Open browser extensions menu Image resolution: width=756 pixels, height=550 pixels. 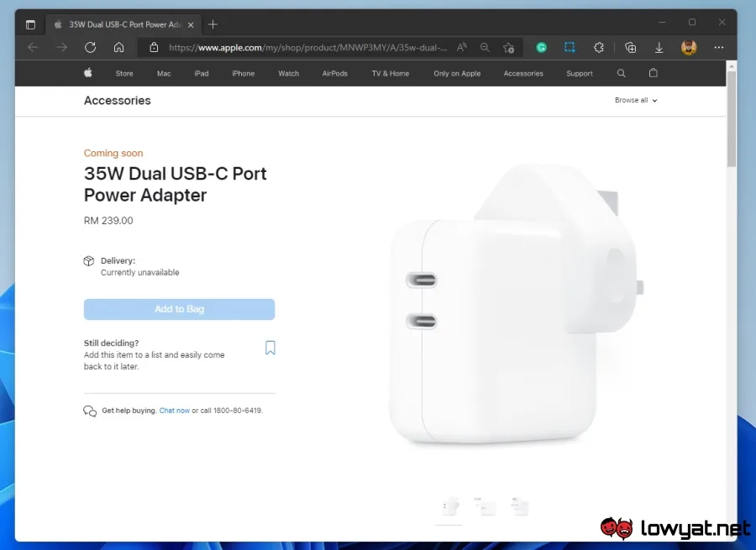tap(598, 47)
